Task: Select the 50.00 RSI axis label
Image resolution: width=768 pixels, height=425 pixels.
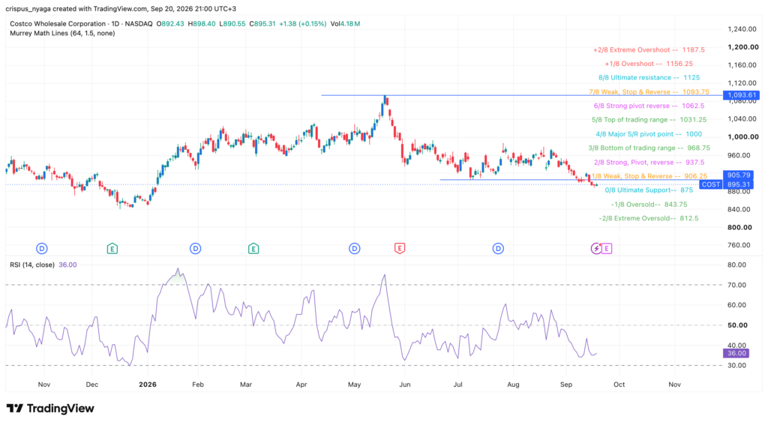Action: pos(738,325)
